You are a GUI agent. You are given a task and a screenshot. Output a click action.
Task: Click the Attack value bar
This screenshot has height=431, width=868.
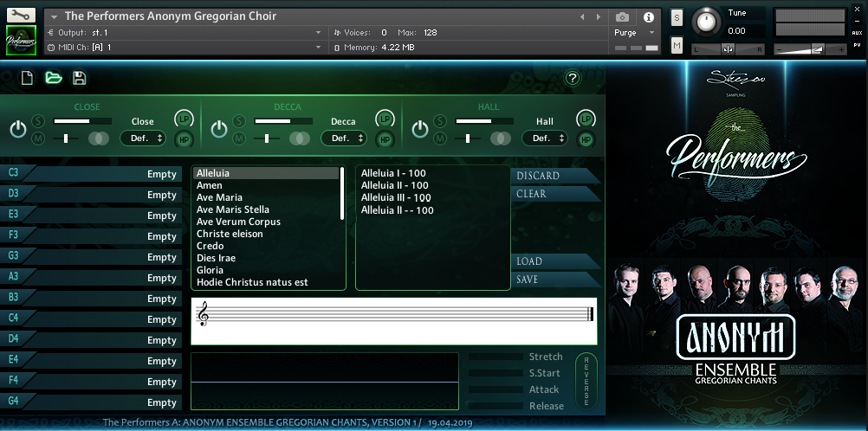click(496, 389)
